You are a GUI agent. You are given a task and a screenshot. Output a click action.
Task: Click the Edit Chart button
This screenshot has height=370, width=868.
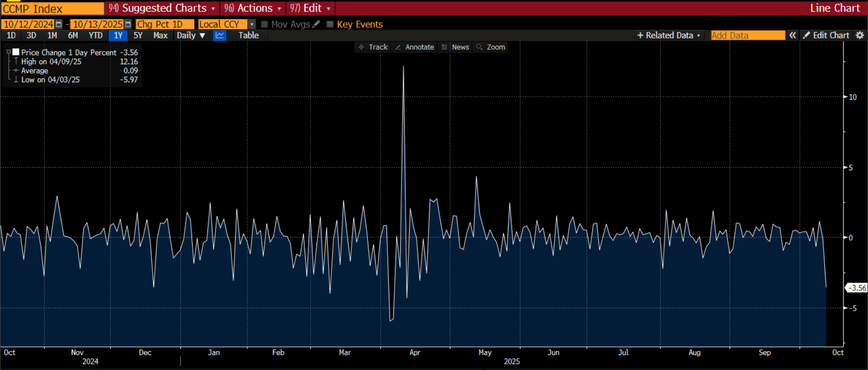826,35
